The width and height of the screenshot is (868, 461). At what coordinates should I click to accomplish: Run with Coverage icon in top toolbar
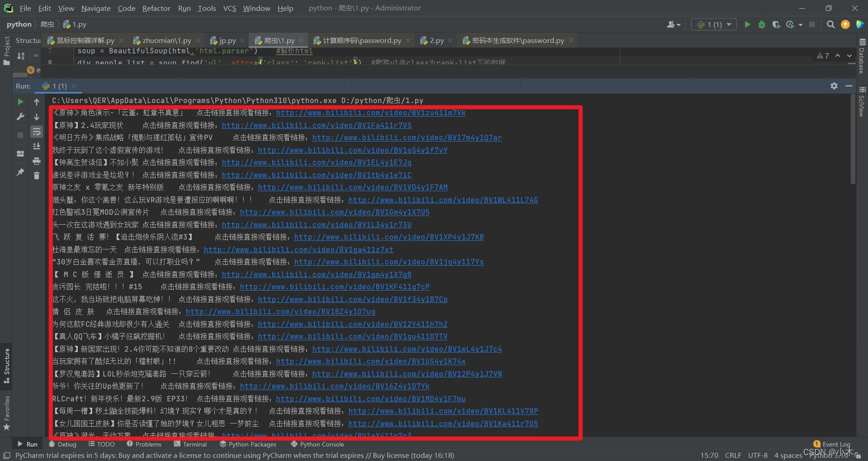(x=776, y=24)
